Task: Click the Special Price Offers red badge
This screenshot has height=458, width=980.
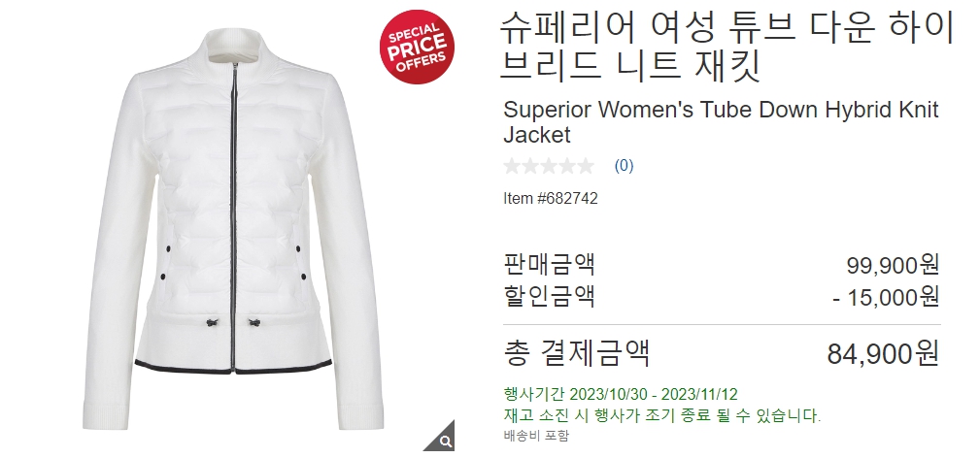Action: (x=417, y=47)
